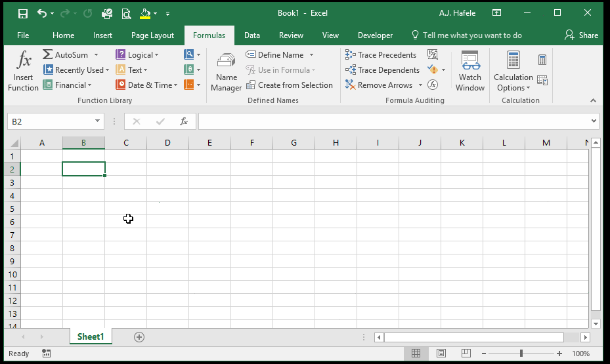The width and height of the screenshot is (610, 364).
Task: Click the Print Preview icon in Quick Access Toolbar
Action: pyautogui.click(x=126, y=14)
